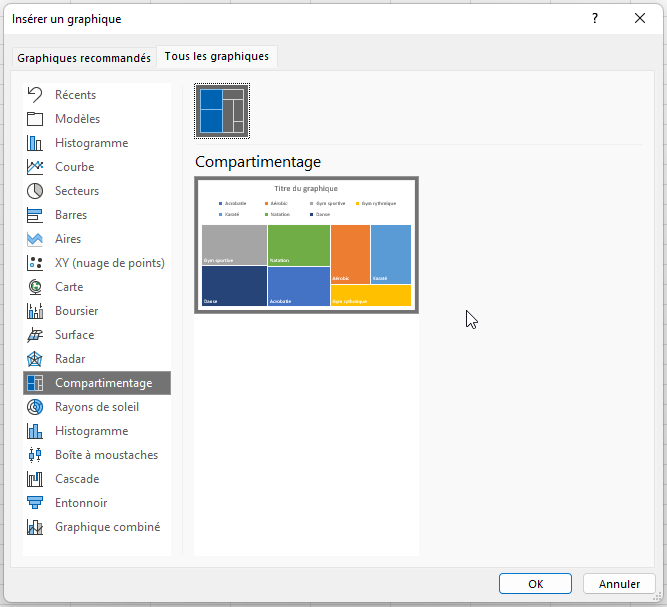The height and width of the screenshot is (607, 667).
Task: Click the large Compartimentage chart preview
Action: pyautogui.click(x=306, y=245)
